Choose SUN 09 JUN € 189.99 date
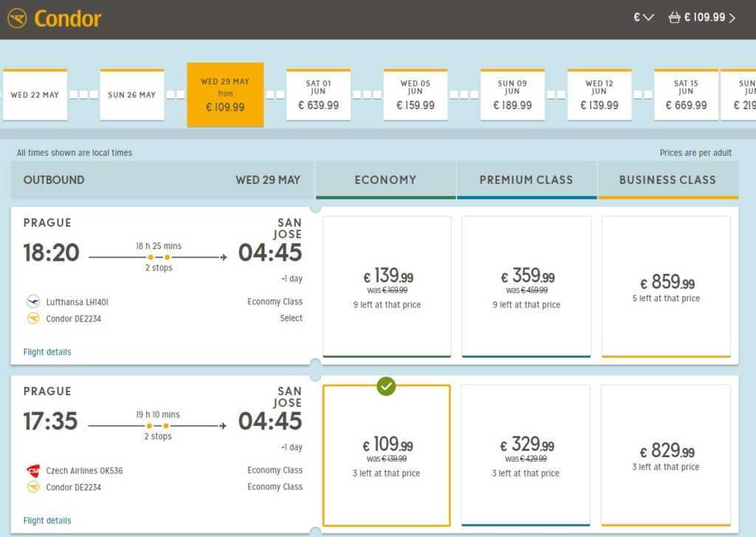Viewport: 756px width, 537px height. pos(512,95)
